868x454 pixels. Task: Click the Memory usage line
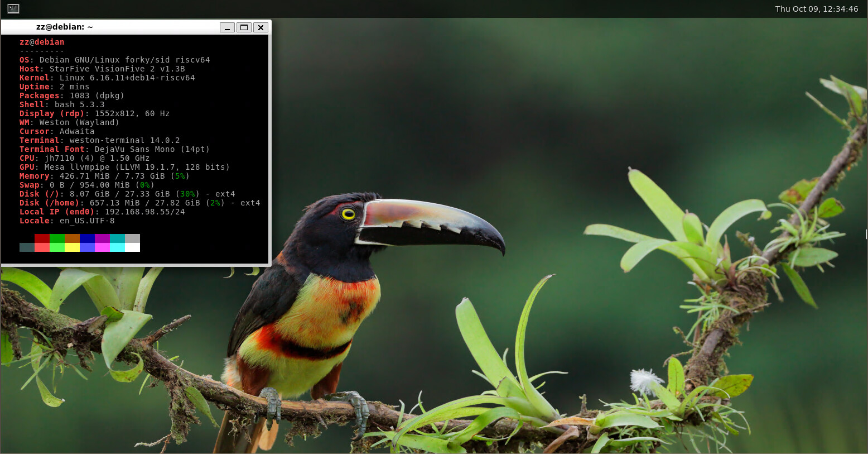[x=104, y=176]
